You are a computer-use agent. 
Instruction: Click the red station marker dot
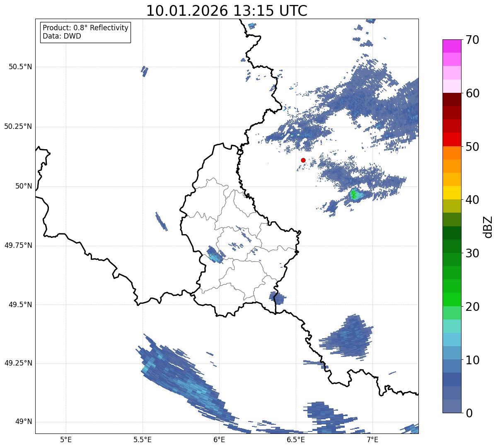tap(303, 160)
